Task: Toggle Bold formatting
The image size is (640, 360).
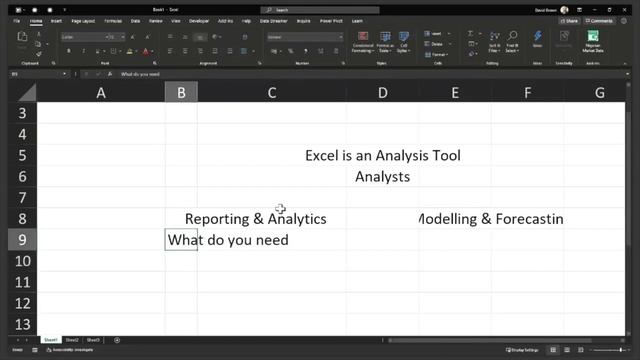Action: pyautogui.click(x=69, y=51)
